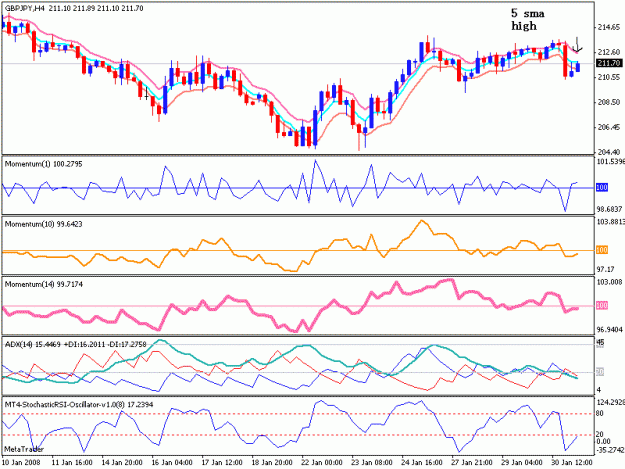
Task: Click the 210.55 price axis label
Action: click(609, 77)
